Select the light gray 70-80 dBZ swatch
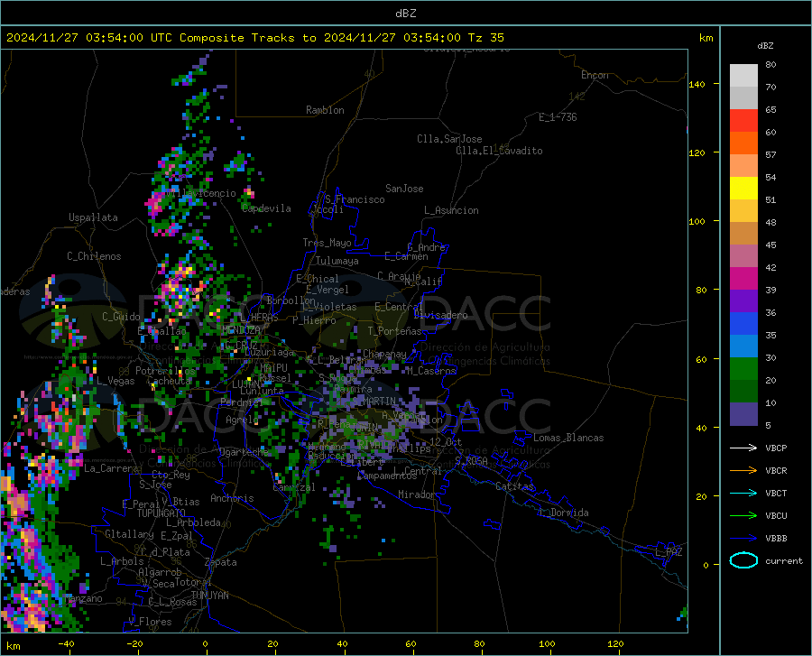 pyautogui.click(x=743, y=76)
